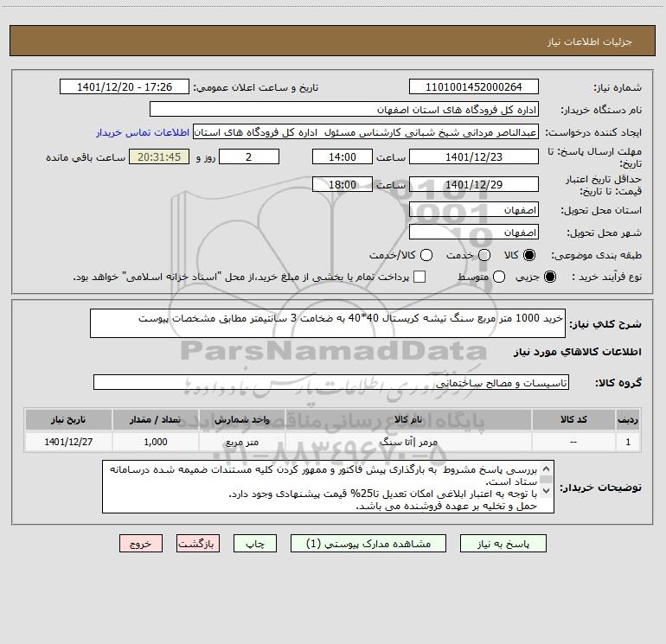Image resolution: width=666 pixels, height=644 pixels.
Task: Click the پاسخ به نیاز button
Action: pyautogui.click(x=503, y=544)
